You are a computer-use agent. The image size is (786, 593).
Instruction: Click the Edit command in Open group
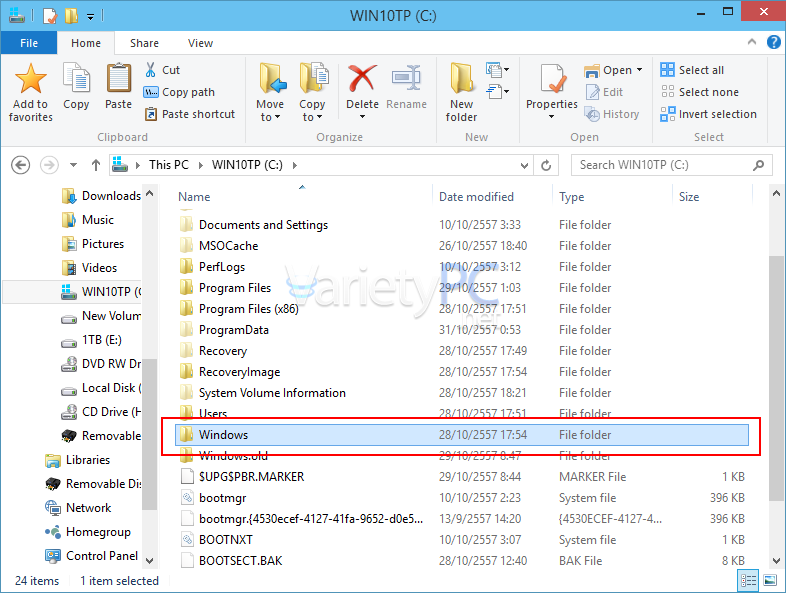(x=604, y=92)
